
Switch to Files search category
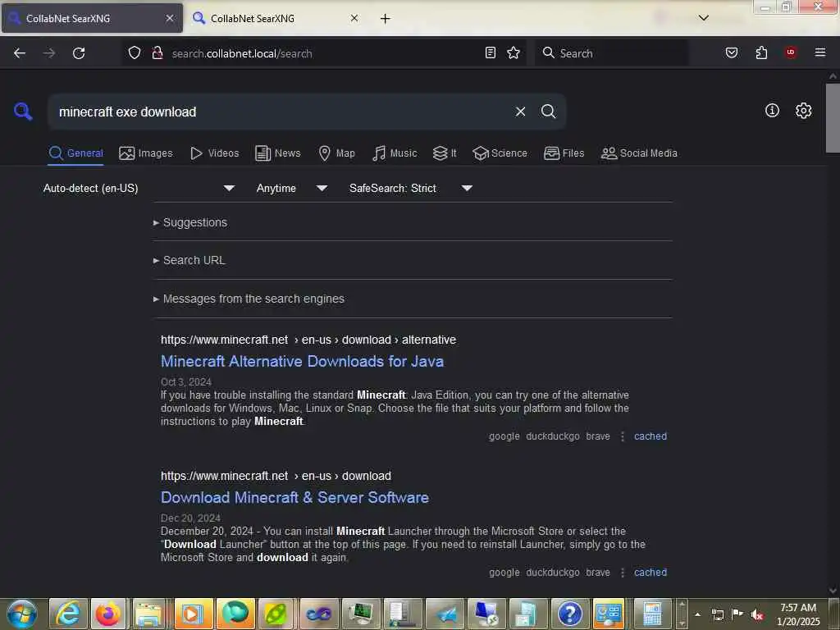[564, 153]
